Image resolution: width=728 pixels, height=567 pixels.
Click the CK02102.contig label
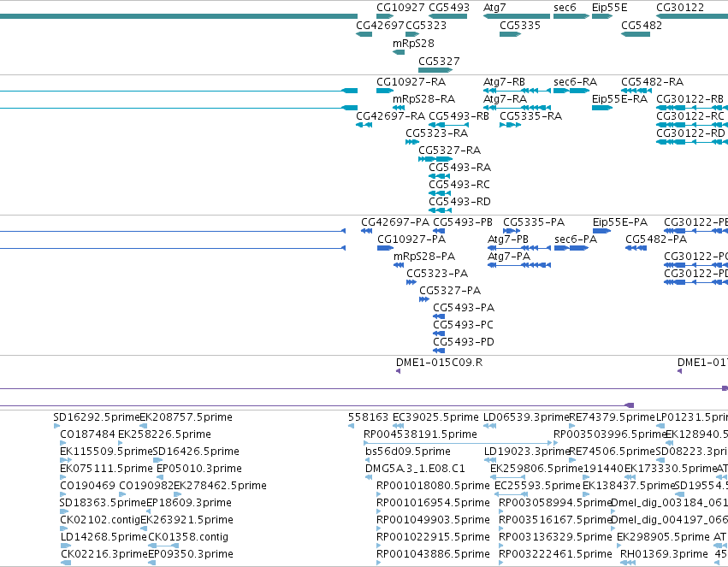coord(100,520)
